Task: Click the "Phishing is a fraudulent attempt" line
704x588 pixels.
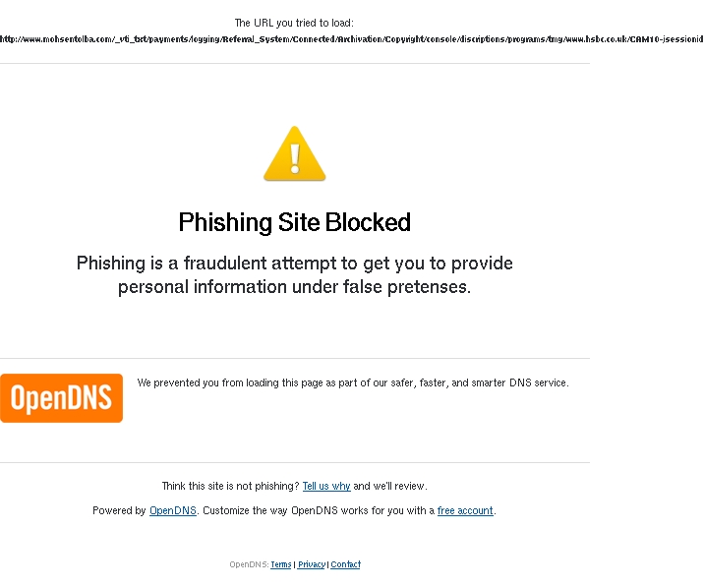Action: (x=295, y=264)
